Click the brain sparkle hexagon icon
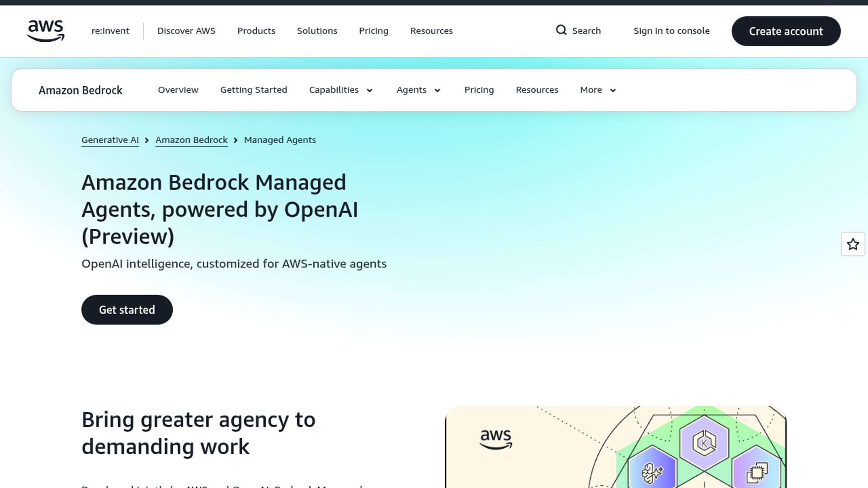The image size is (868, 488). coord(652,470)
